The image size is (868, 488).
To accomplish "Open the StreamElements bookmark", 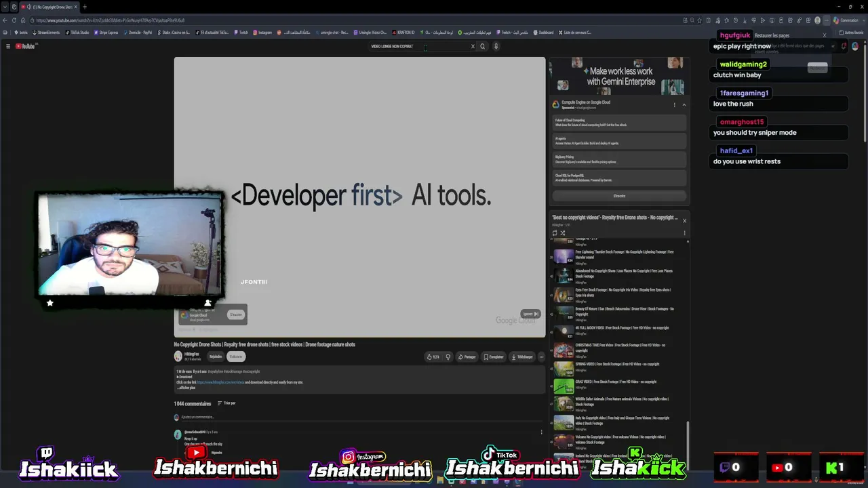I will [x=46, y=33].
